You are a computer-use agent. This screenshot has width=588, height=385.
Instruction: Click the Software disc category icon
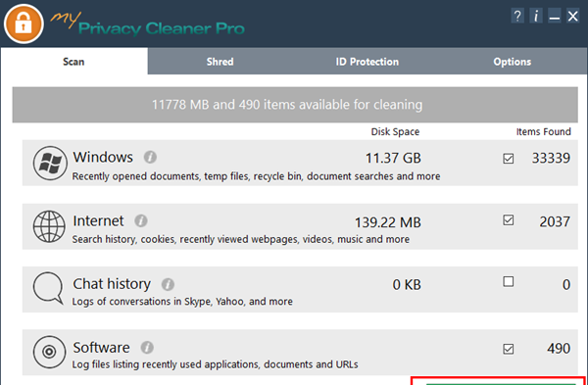pyautogui.click(x=50, y=352)
